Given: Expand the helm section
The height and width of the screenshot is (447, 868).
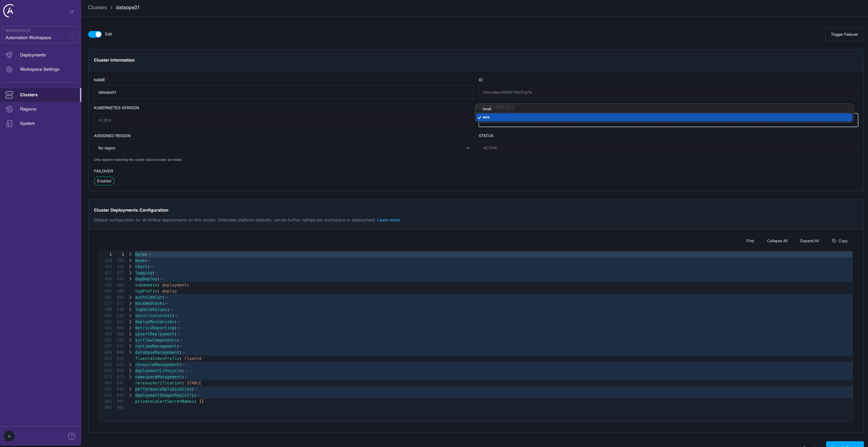Looking at the screenshot, I should (x=130, y=254).
